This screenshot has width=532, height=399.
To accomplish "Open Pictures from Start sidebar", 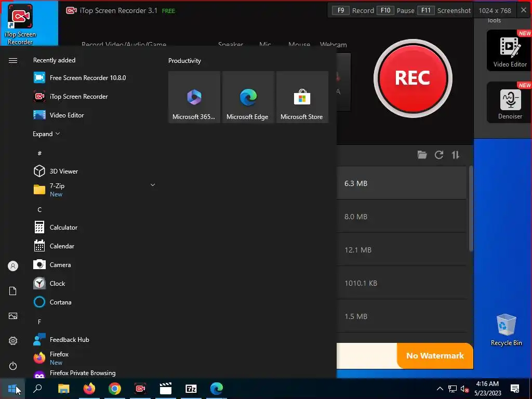I will [x=13, y=316].
